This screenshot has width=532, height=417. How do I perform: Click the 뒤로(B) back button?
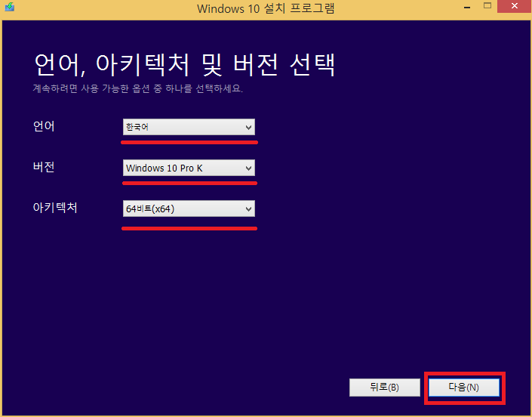point(384,388)
